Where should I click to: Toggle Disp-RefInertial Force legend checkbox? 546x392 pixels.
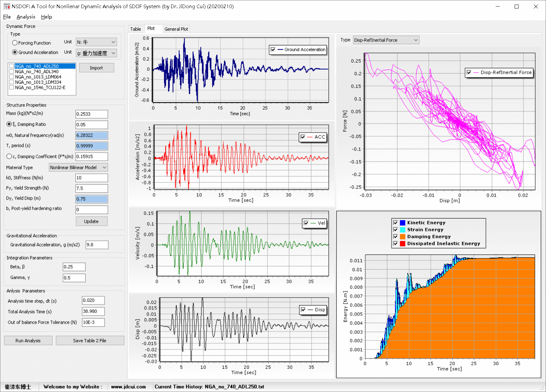[469, 73]
